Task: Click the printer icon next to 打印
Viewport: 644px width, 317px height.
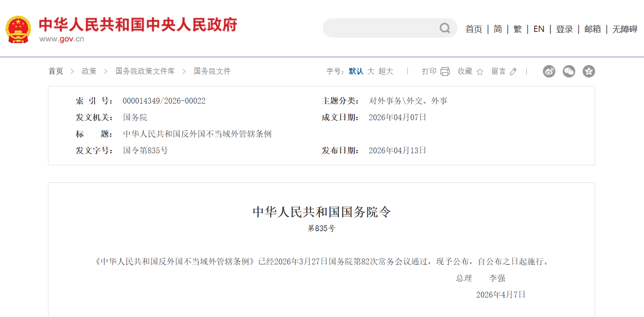Action: coord(445,71)
